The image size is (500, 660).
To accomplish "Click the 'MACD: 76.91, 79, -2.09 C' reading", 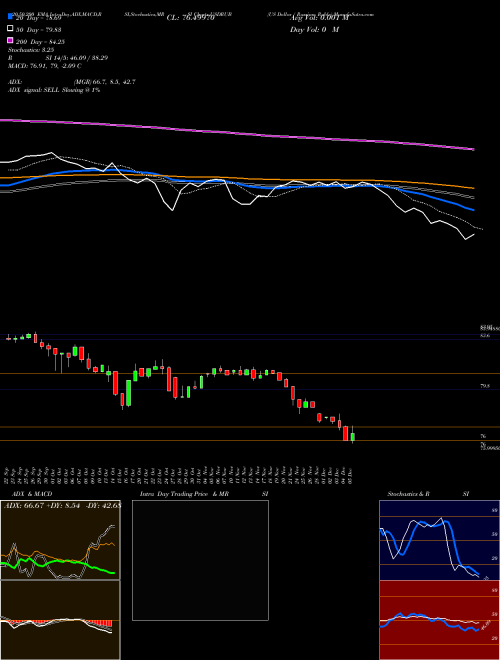I will click(45, 66).
